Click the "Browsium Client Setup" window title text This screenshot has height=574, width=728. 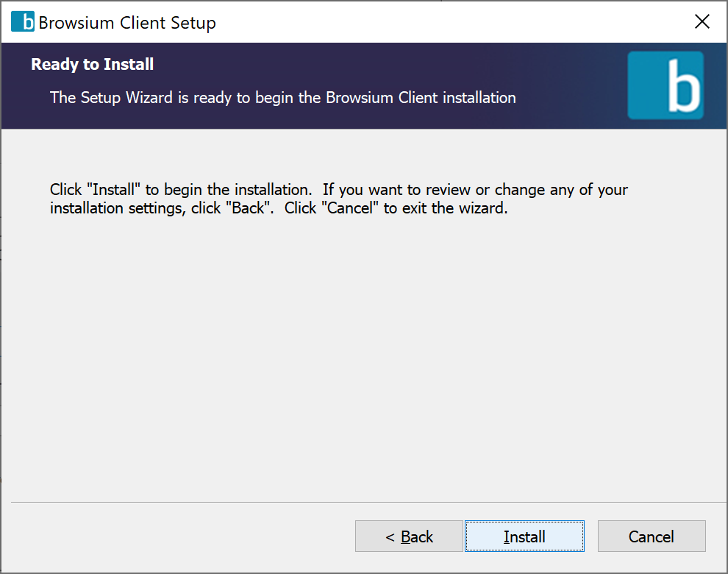(127, 23)
